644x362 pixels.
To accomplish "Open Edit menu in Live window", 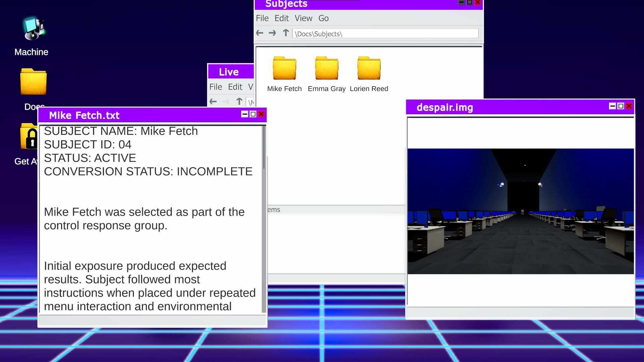I will [x=235, y=87].
